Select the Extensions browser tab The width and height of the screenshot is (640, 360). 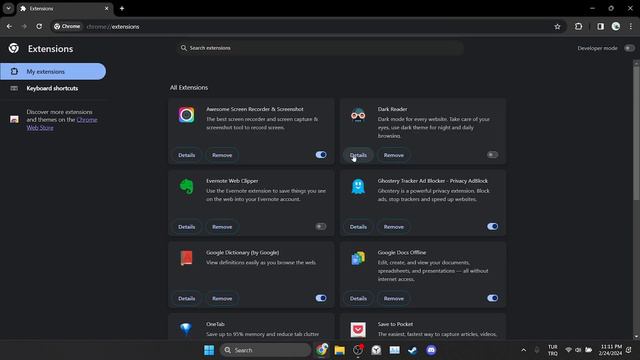click(64, 9)
